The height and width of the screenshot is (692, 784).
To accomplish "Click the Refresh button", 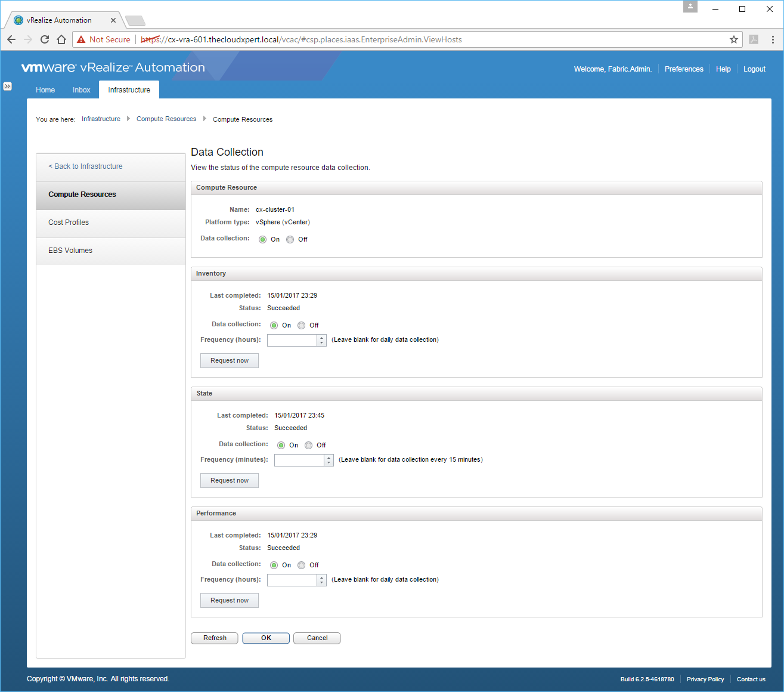I will pyautogui.click(x=215, y=638).
